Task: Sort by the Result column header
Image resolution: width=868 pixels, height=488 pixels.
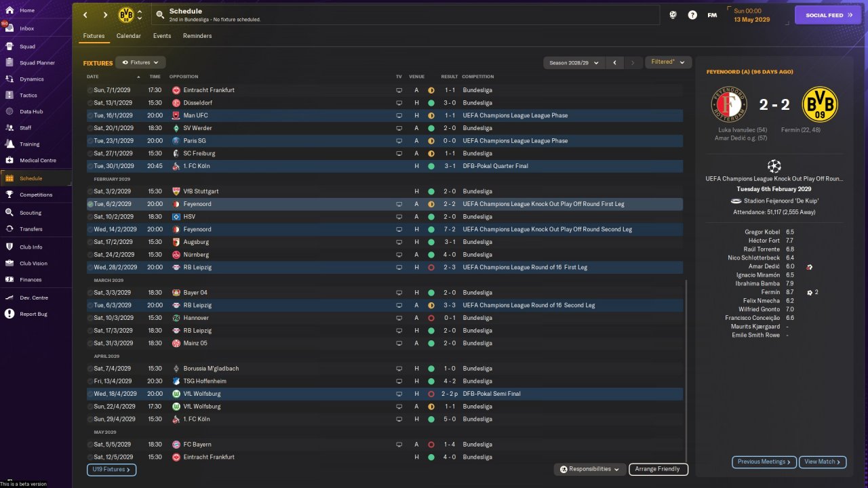Action: (x=450, y=77)
